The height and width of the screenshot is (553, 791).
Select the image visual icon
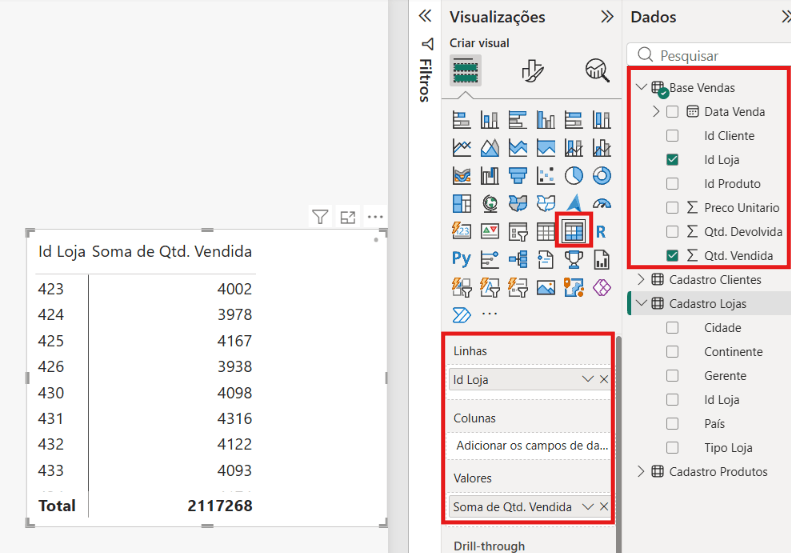click(x=546, y=288)
